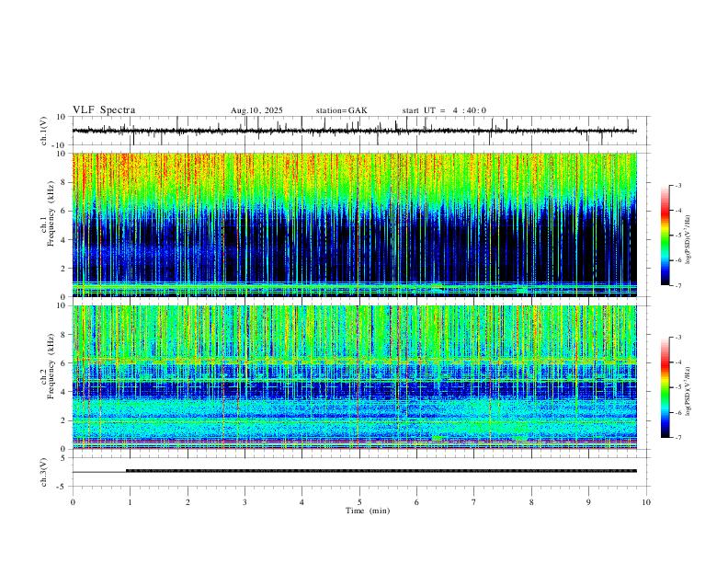Select the ch.2 "Frequency (kHz)" axis label

click(x=51, y=366)
